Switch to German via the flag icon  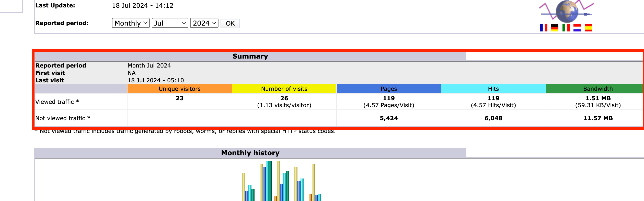[555, 28]
